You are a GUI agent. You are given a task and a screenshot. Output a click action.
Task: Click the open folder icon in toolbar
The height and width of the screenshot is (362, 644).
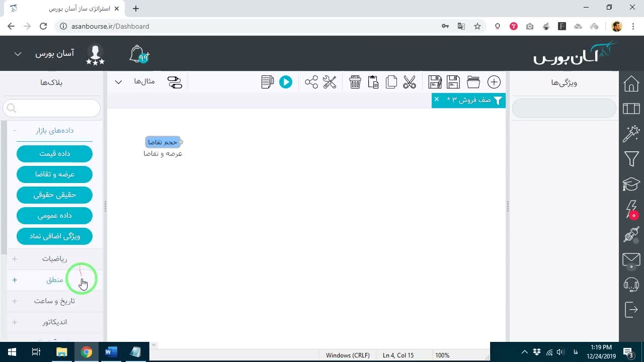pos(473,82)
